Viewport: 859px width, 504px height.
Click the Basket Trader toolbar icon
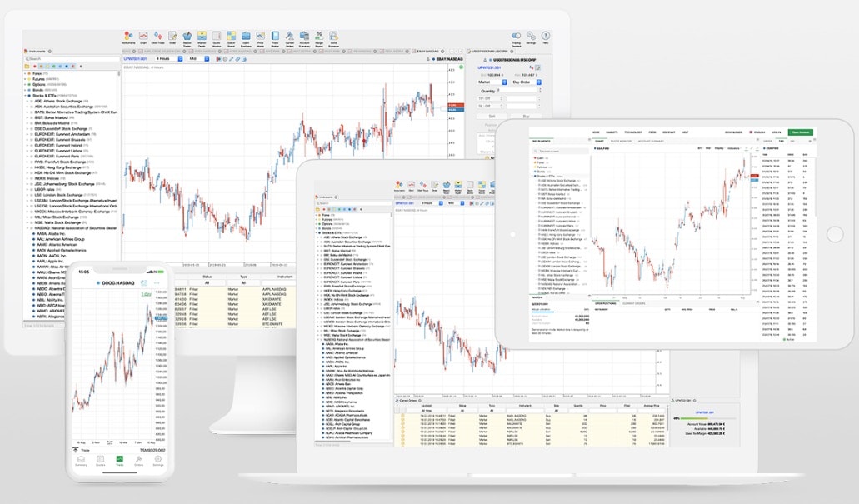tap(187, 37)
